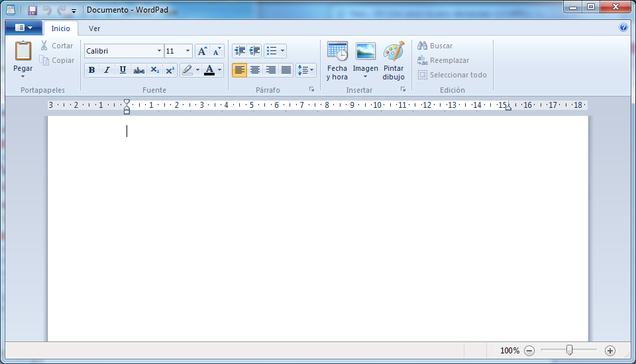Align text to the right
636x364 pixels.
click(x=270, y=70)
